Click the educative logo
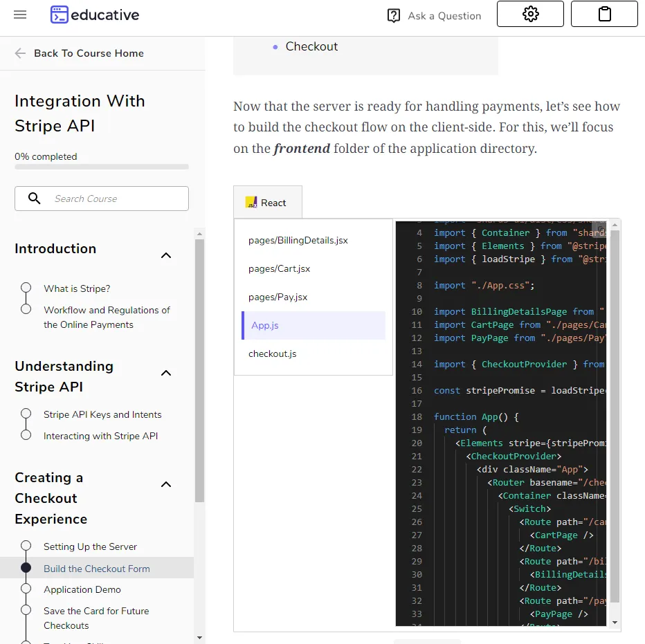Image resolution: width=645 pixels, height=644 pixels. (x=95, y=15)
